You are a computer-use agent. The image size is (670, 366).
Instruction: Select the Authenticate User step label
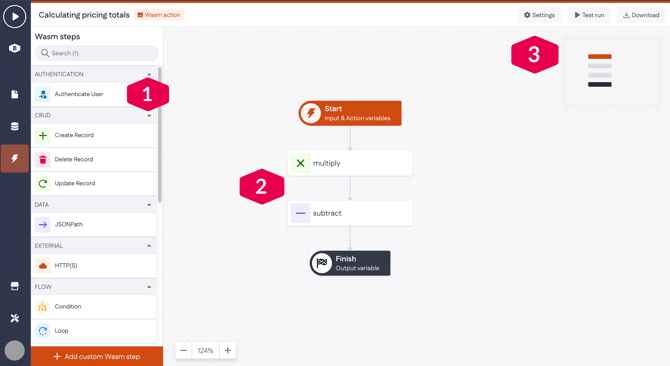point(79,94)
